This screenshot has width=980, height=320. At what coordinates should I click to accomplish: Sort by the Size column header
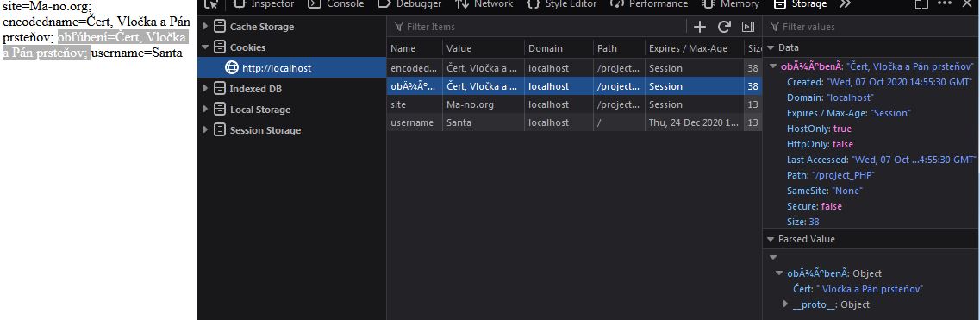point(752,48)
